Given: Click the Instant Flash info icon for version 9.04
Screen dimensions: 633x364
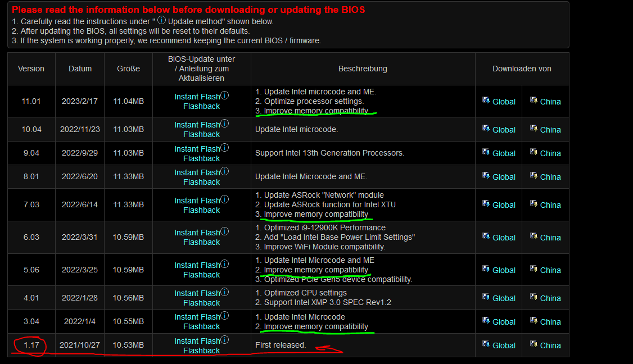Looking at the screenshot, I should 225,148.
